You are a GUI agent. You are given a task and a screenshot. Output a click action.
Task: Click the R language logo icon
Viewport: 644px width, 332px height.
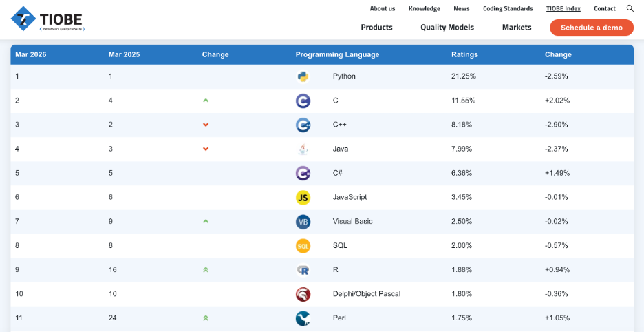click(303, 270)
